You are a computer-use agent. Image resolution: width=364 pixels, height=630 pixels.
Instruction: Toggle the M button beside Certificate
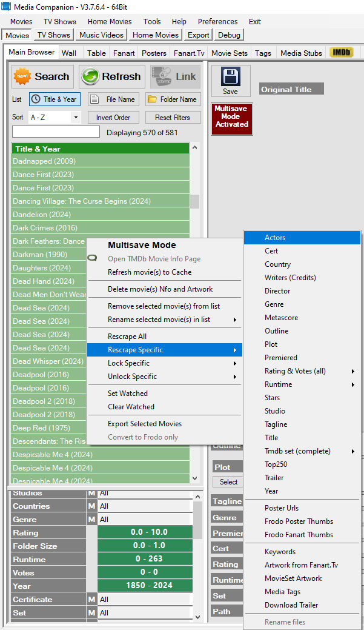click(92, 600)
